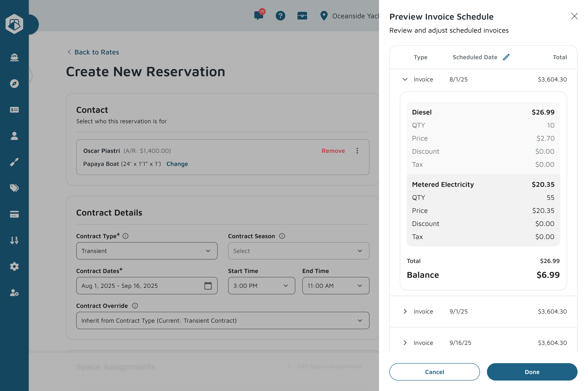This screenshot has width=588, height=391.
Task: Open the Contract Season Select dropdown
Action: tap(299, 251)
